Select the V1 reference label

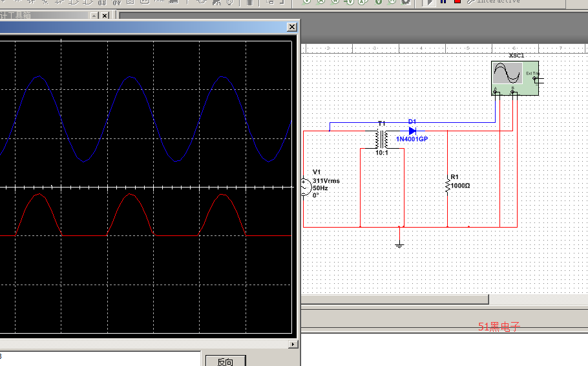(317, 172)
